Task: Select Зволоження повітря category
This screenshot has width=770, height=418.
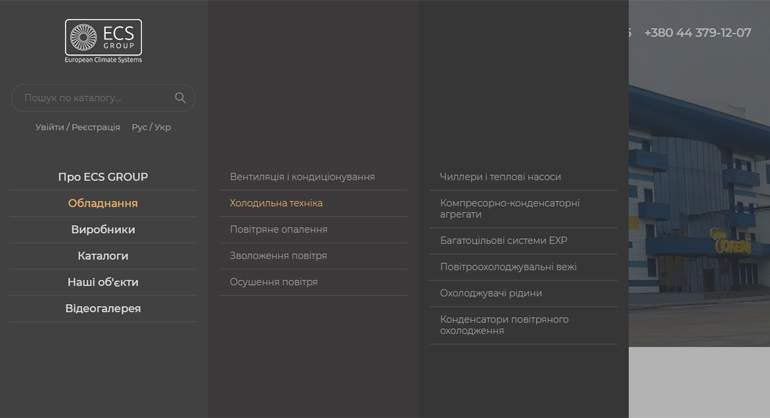Action: tap(278, 255)
